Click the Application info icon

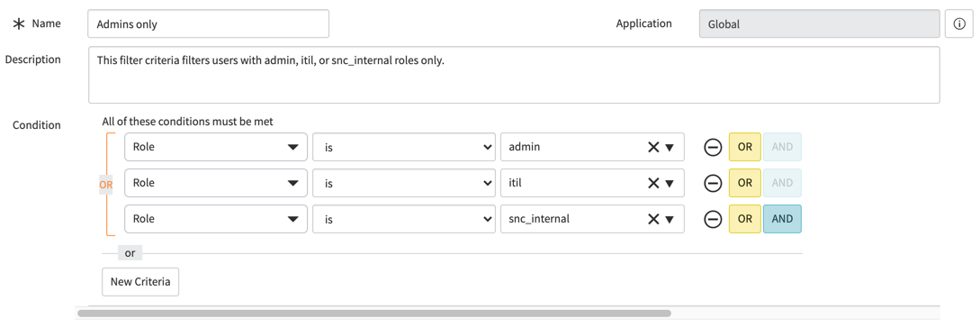click(x=958, y=23)
